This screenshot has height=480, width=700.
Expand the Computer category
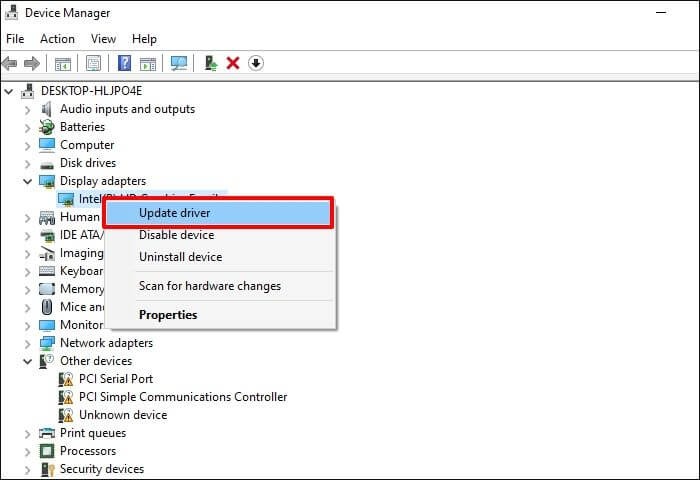click(28, 146)
